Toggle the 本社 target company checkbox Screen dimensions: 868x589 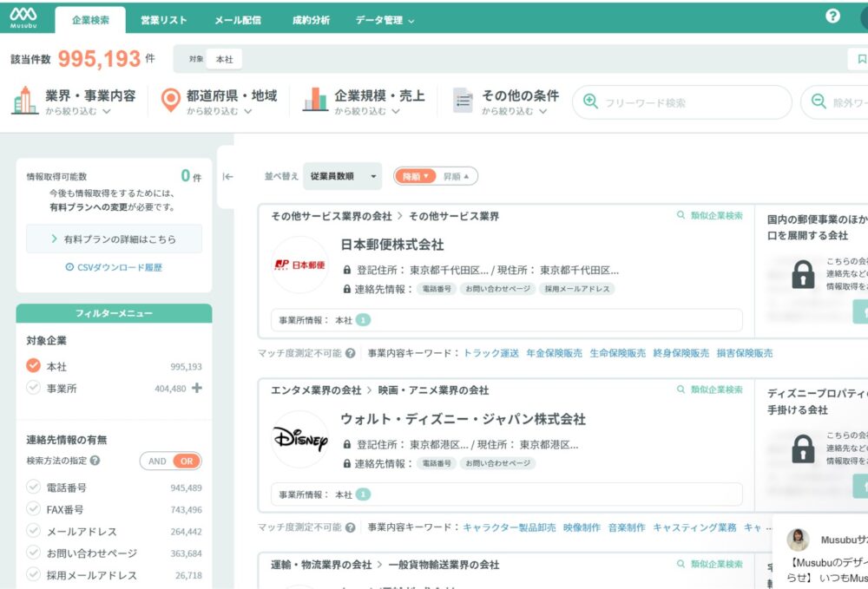point(33,365)
